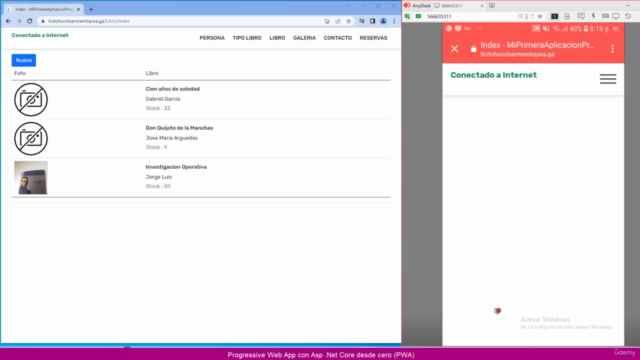Open AnyDesk keyboard settings icon

click(605, 16)
